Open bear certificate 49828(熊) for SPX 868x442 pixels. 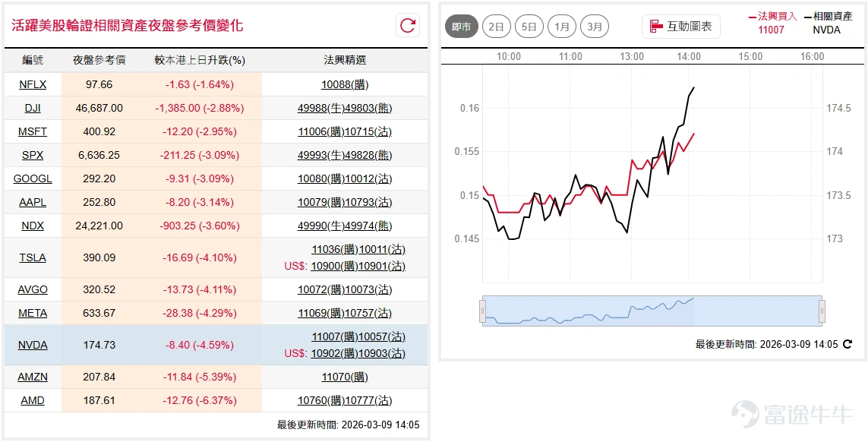[368, 156]
